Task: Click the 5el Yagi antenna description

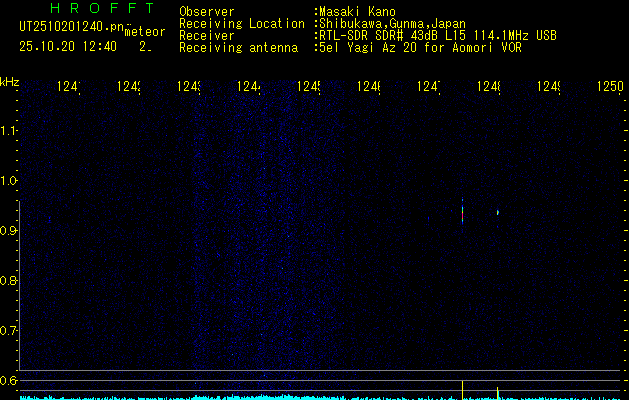Action: pos(420,48)
